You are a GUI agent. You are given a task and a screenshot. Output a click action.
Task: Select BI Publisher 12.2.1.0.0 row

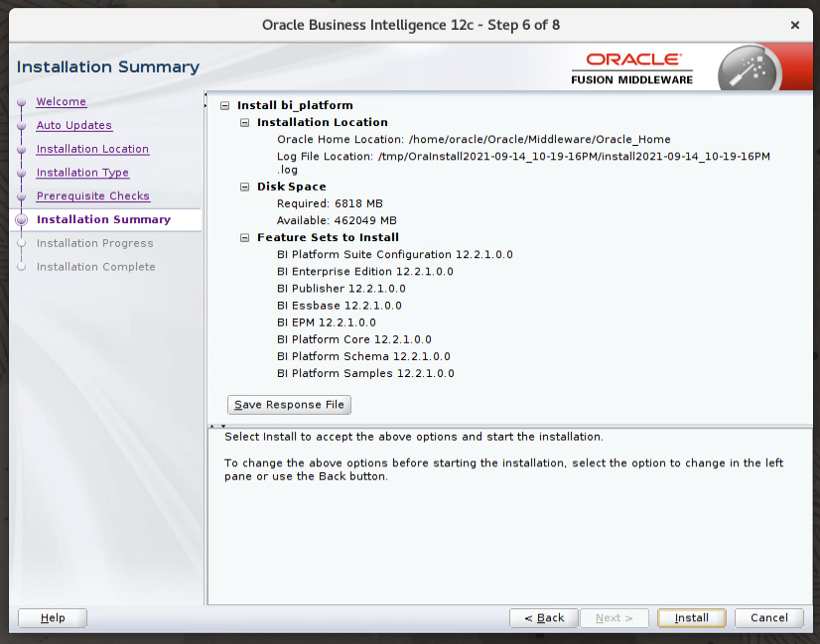pos(341,289)
